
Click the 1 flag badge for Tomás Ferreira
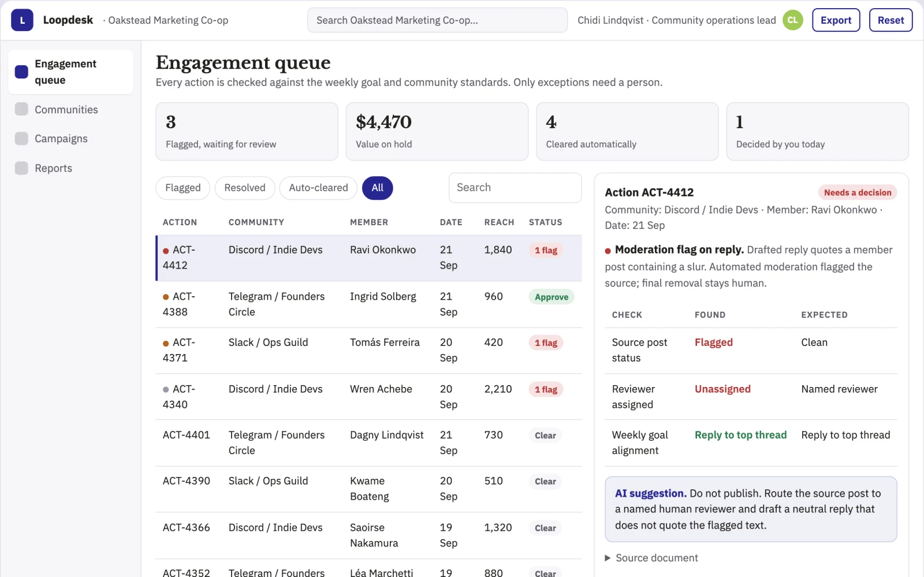546,343
